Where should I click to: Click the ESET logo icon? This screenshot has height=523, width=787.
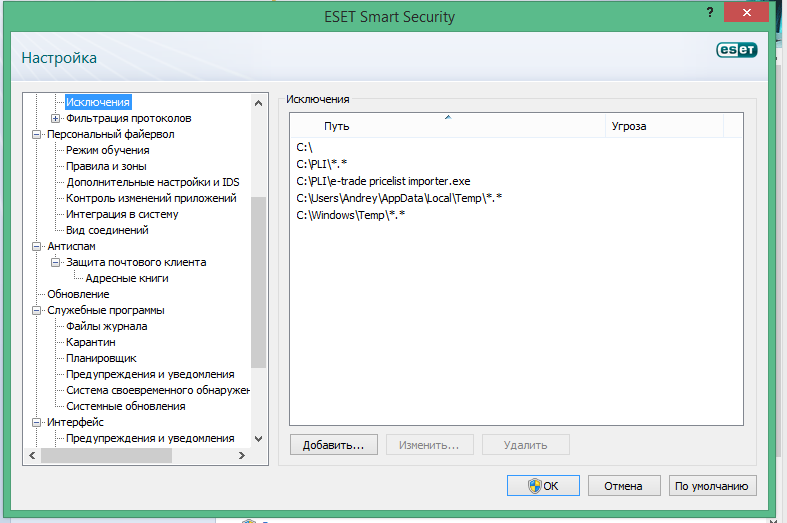[736, 50]
